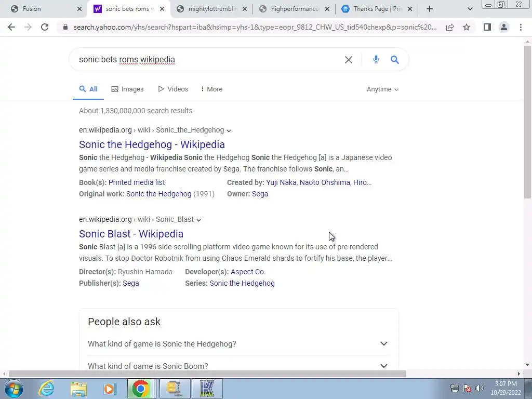Close the sonic bets roms tab
The width and height of the screenshot is (532, 399).
(x=162, y=9)
